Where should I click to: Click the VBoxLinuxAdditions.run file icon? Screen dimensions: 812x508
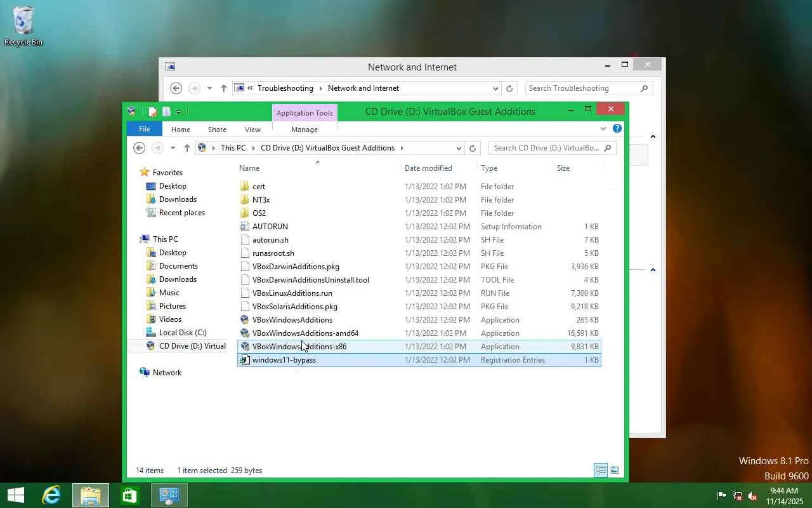[x=245, y=293]
